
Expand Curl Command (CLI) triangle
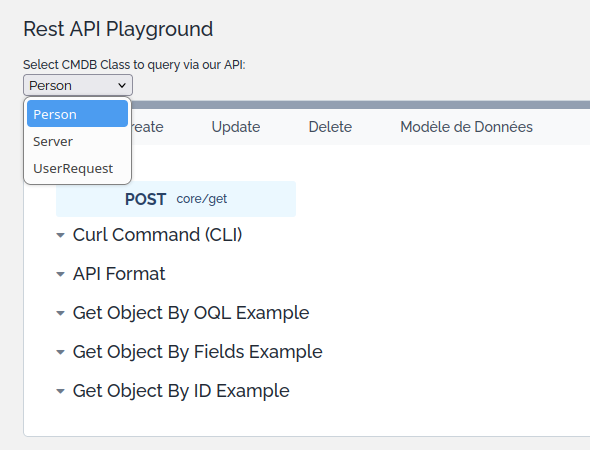(60, 236)
